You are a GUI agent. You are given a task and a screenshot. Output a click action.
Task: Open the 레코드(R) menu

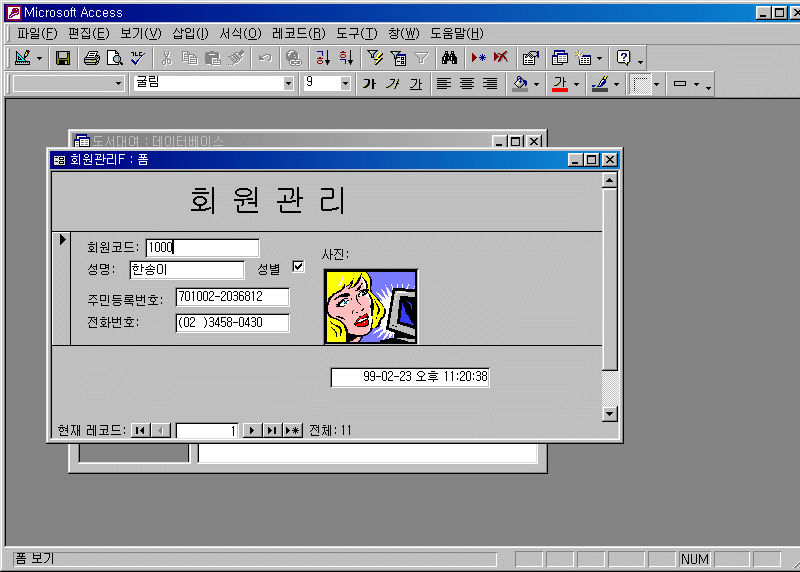point(298,33)
